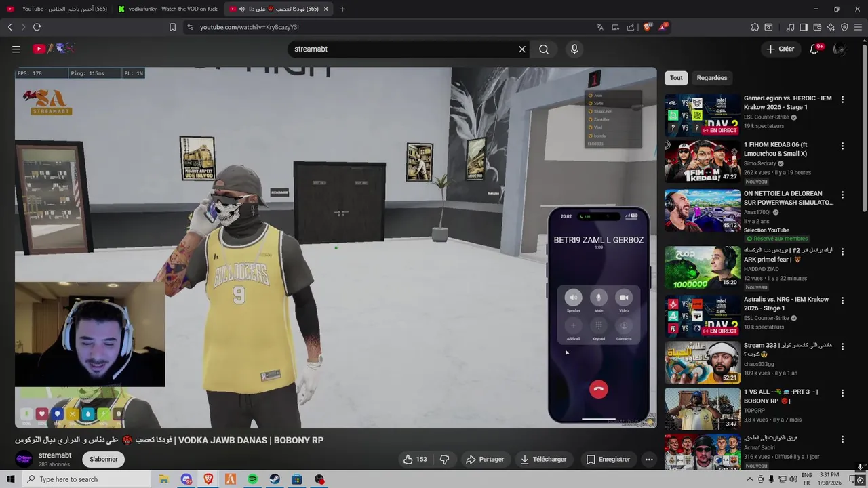Select the Tout filter chip
Image resolution: width=868 pixels, height=488 pixels.
(x=676, y=78)
